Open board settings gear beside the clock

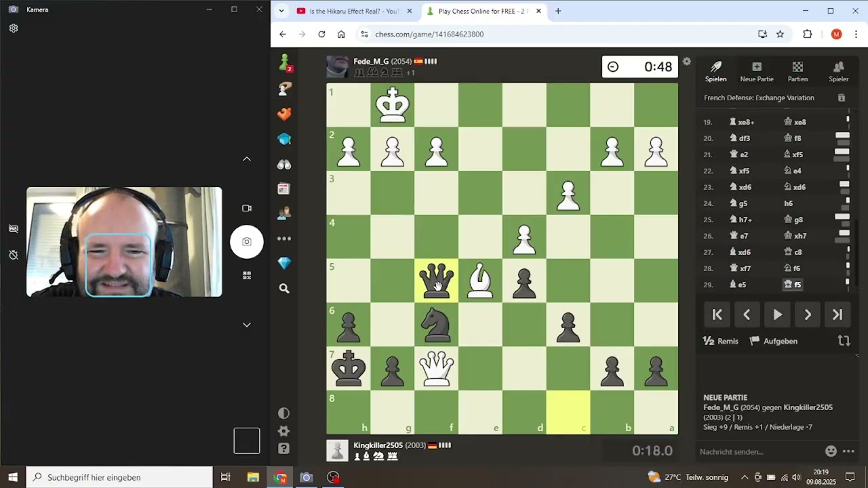click(x=686, y=62)
